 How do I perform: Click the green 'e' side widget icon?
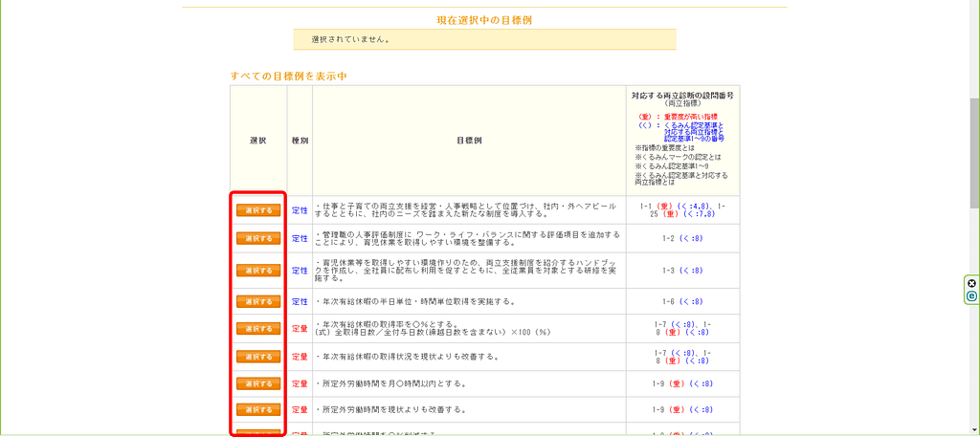point(971,297)
